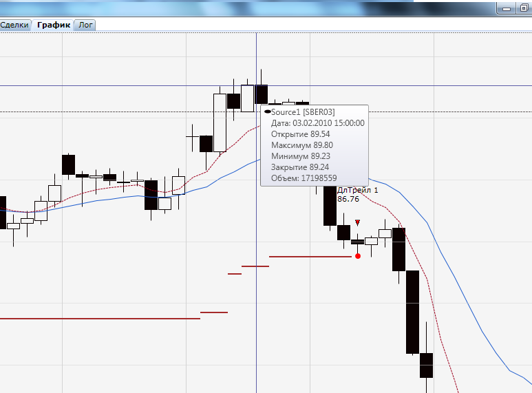Click the Source1 [SBER03] tooltip title
This screenshot has width=532, height=393.
pyautogui.click(x=303, y=112)
